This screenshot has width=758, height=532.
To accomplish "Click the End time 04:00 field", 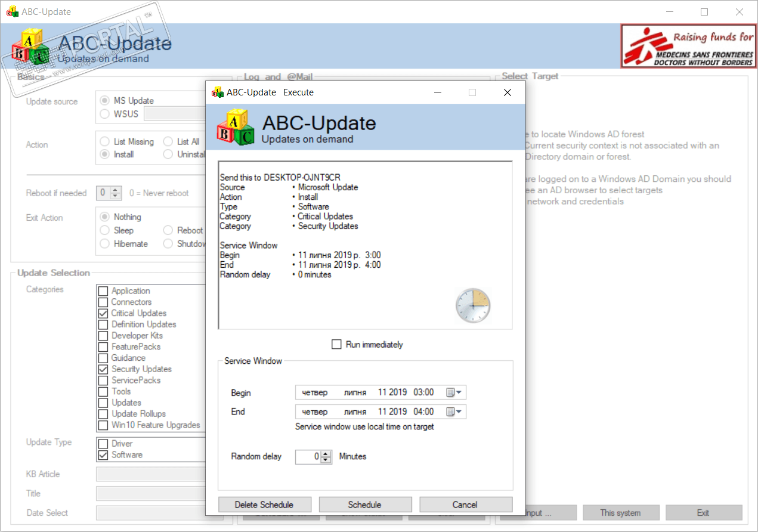I will 423,412.
